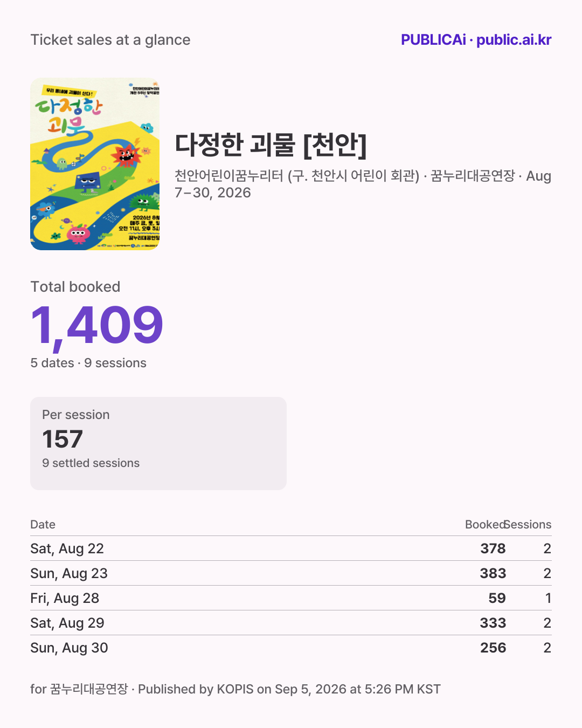Select the Sat, Aug 29 row
This screenshot has width=582, height=728.
pyautogui.click(x=291, y=623)
